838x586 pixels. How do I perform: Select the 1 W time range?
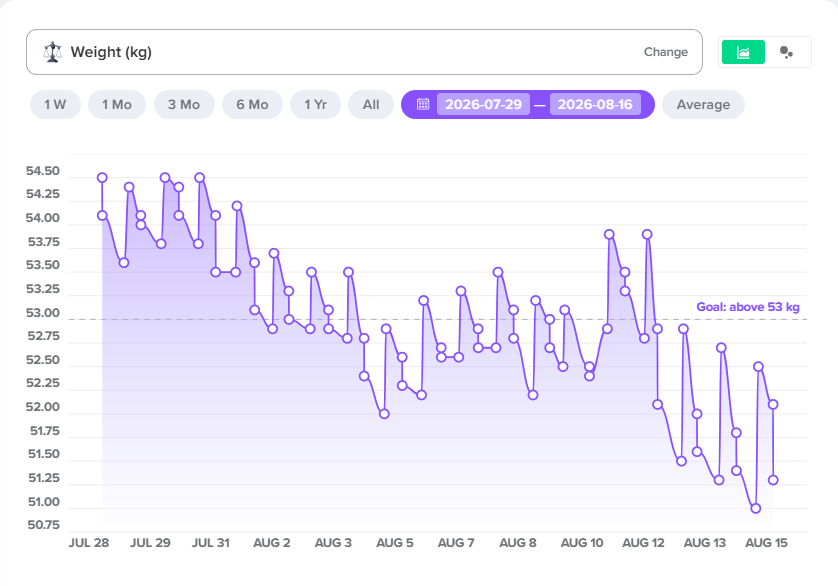pyautogui.click(x=55, y=105)
